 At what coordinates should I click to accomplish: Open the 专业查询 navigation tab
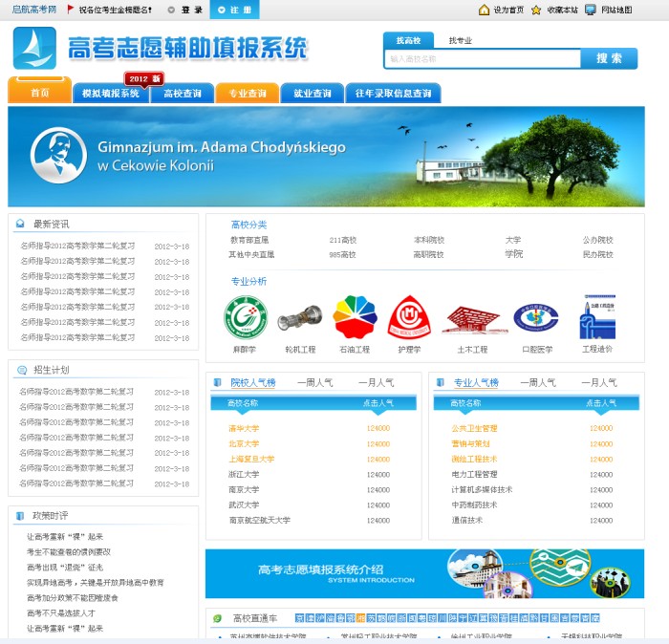point(248,93)
